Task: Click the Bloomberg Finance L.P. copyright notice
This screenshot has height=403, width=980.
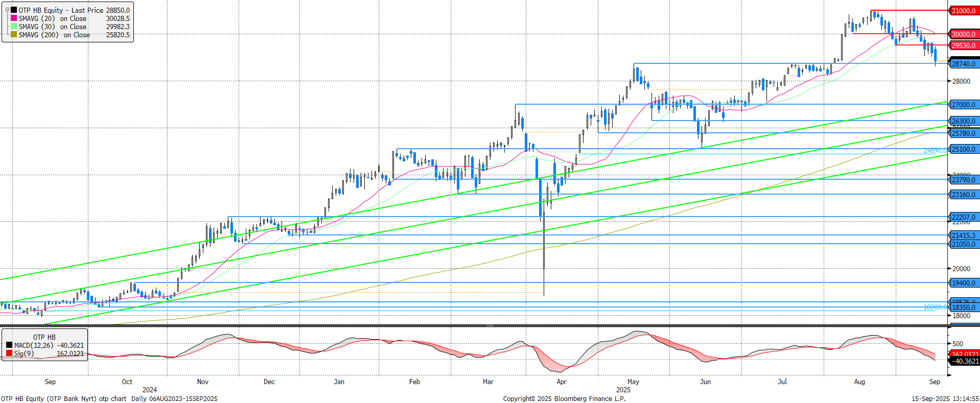Action: (x=564, y=398)
